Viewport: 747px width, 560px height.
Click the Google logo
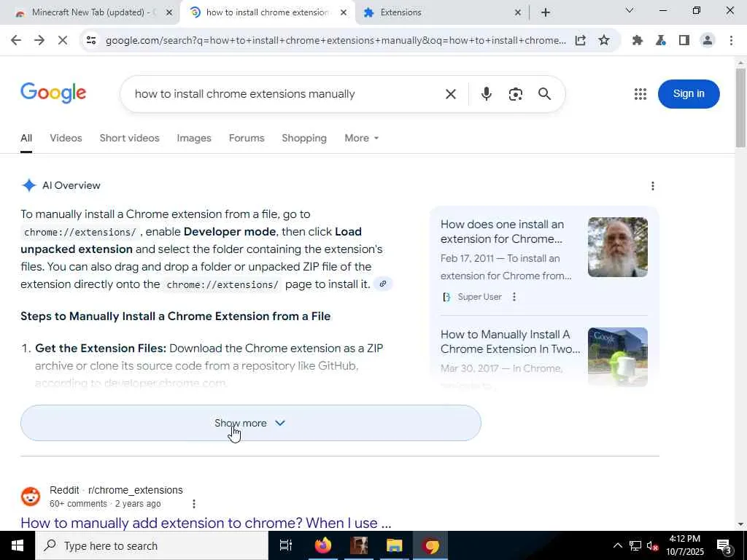pos(53,93)
